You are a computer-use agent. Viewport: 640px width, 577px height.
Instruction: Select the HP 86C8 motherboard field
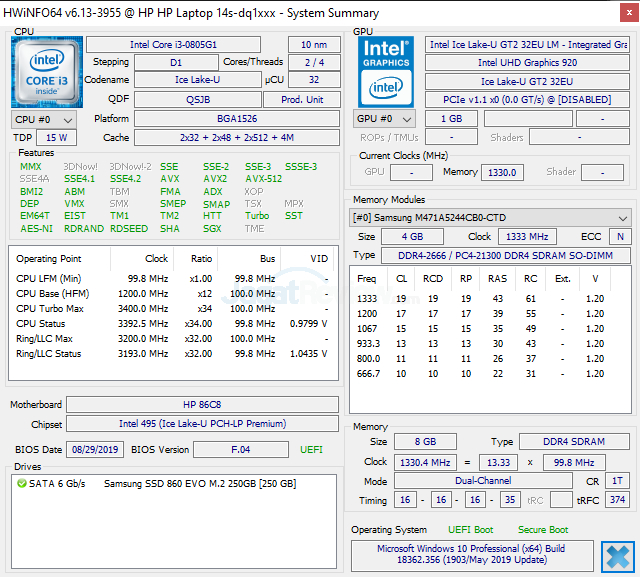[203, 405]
